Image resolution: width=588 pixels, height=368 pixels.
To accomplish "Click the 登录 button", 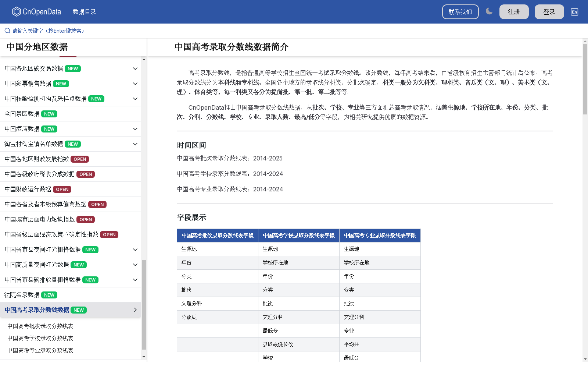I will click(x=549, y=11).
